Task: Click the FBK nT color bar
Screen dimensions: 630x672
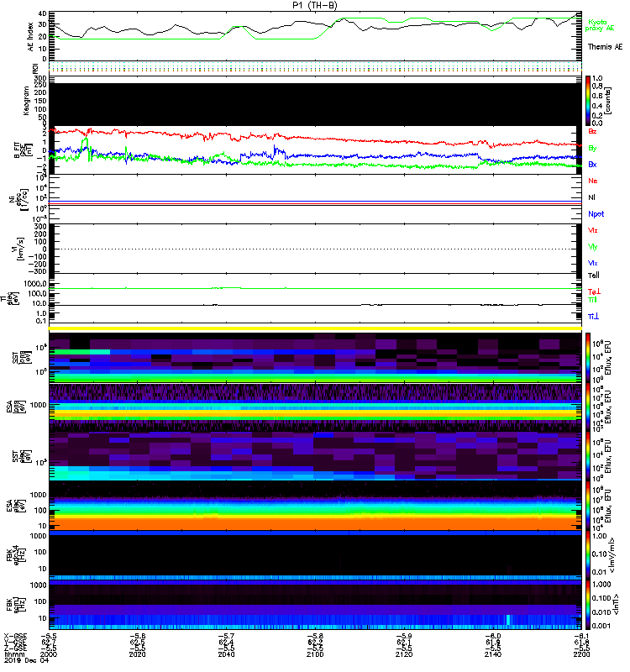Action: coord(588,605)
